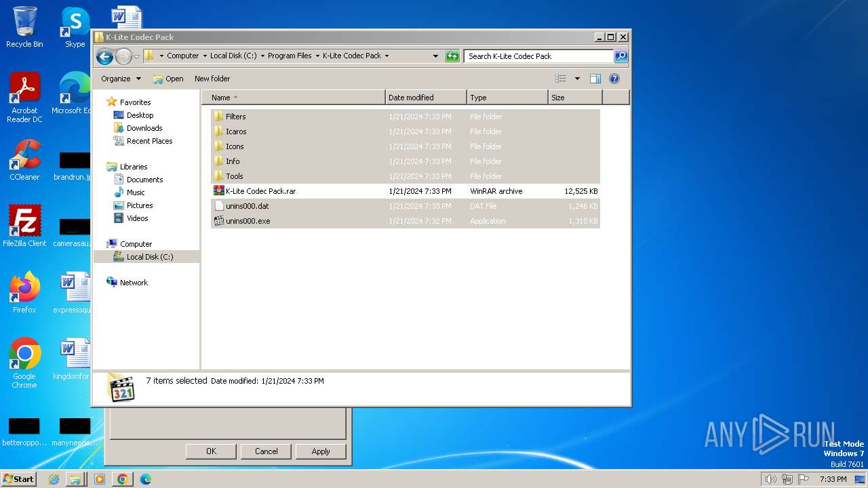
Task: Open the Videos library
Action: point(137,218)
